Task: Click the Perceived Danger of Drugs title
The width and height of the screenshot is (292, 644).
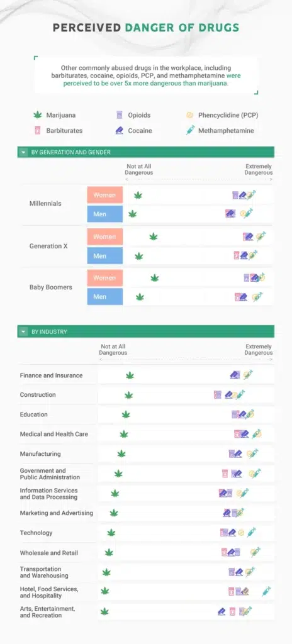Action: 146,28
